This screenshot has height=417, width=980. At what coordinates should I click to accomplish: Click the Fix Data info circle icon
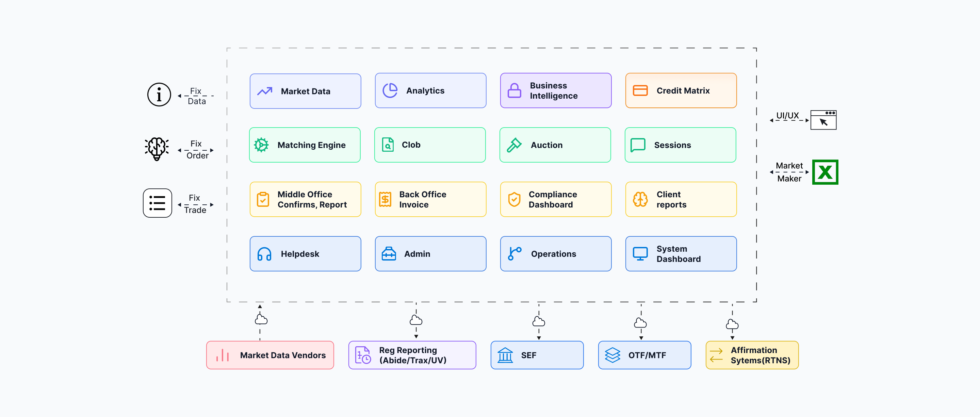tap(159, 95)
